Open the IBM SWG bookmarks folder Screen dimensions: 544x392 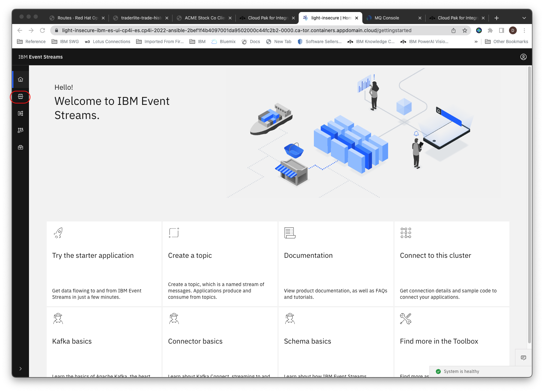pyautogui.click(x=65, y=42)
